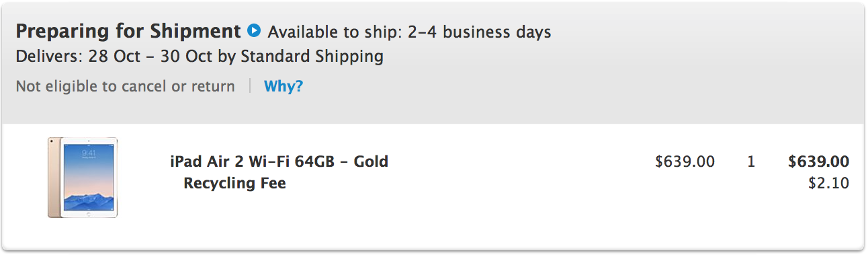Click the 9:41 clock on the iPad thumbnail
This screenshot has width=868, height=257.
[x=89, y=154]
